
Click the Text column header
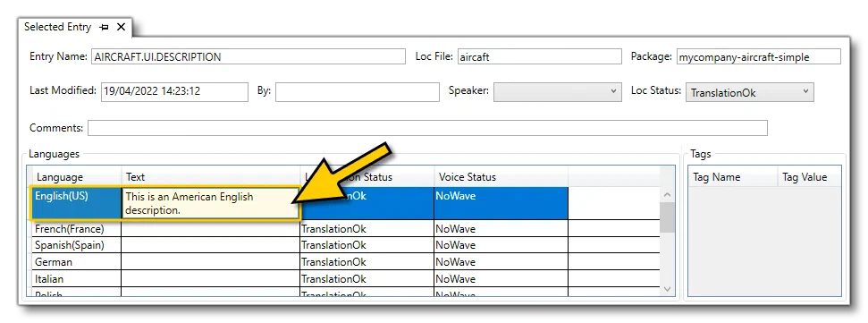(x=210, y=177)
